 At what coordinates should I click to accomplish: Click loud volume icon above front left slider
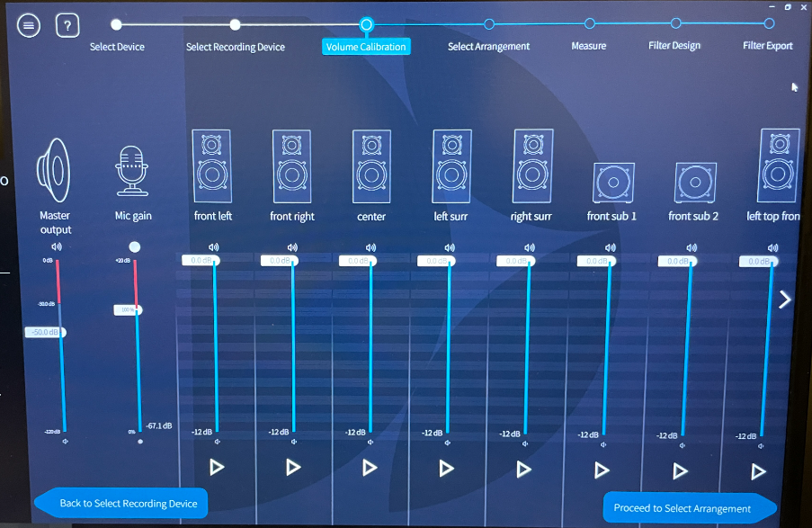tap(213, 247)
